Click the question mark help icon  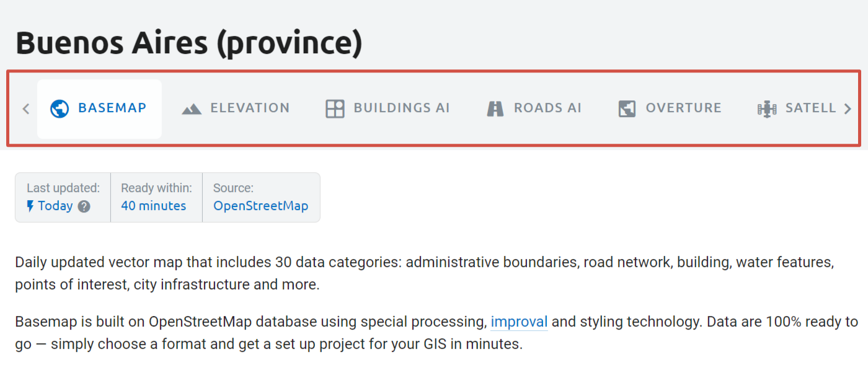pyautogui.click(x=84, y=206)
